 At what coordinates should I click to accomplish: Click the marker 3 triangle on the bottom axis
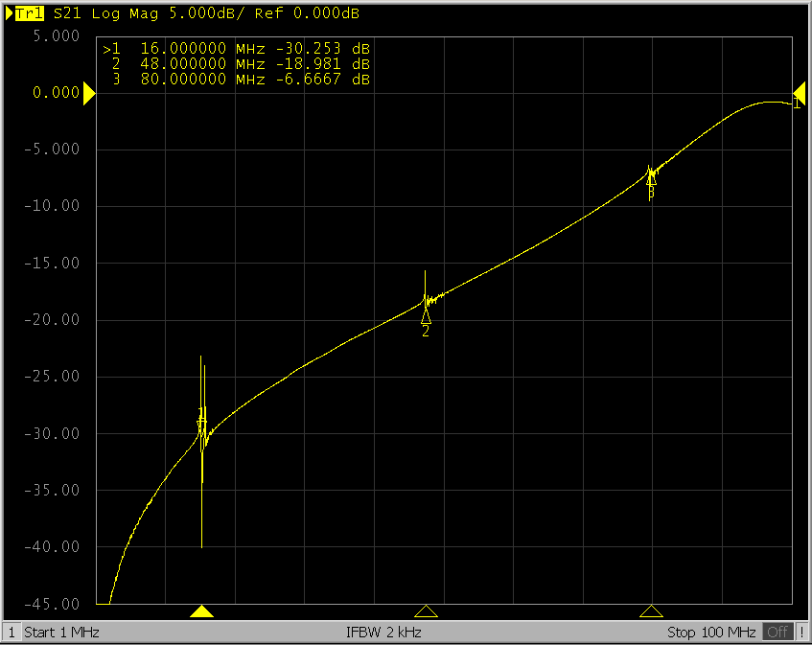[651, 611]
